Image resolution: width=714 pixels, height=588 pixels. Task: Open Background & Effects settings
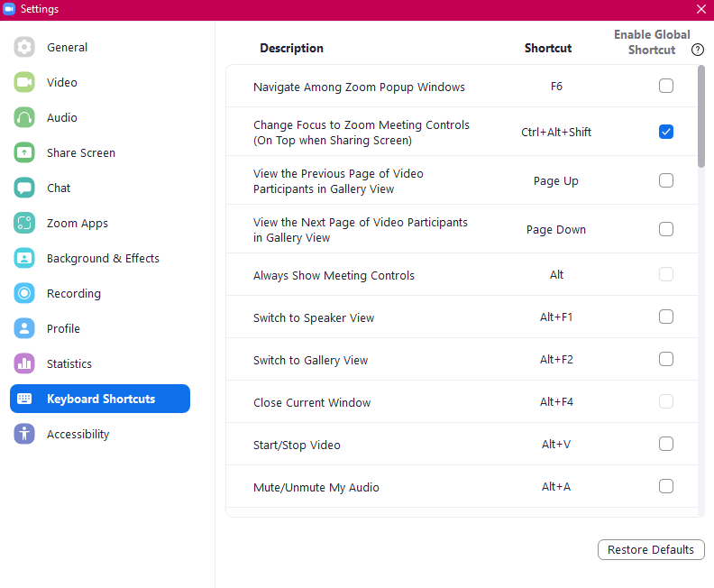pos(100,258)
